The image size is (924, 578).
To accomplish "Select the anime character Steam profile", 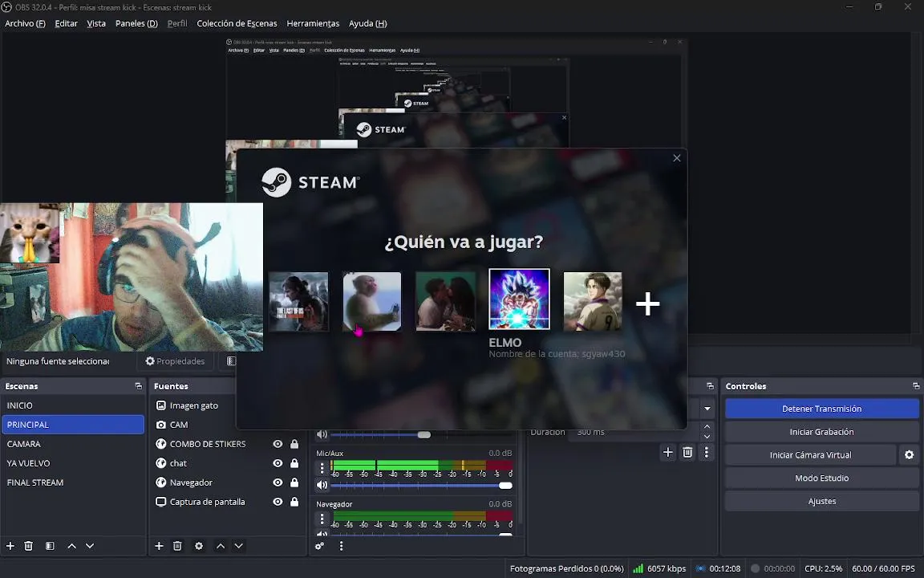I will coord(593,301).
